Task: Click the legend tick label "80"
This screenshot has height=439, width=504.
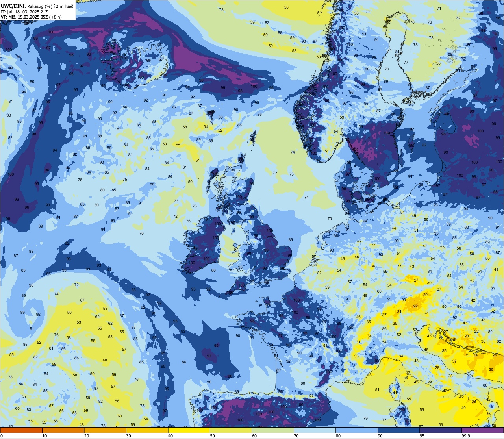Action: coord(338,436)
